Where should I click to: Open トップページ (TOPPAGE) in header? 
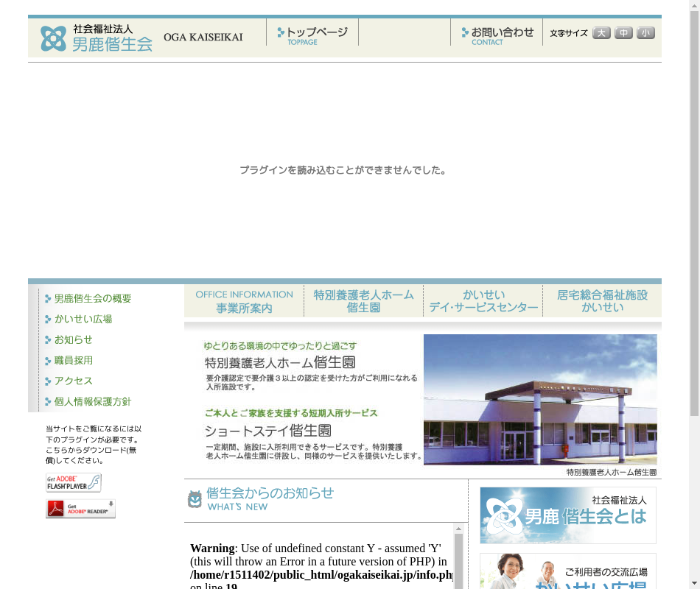click(312, 35)
